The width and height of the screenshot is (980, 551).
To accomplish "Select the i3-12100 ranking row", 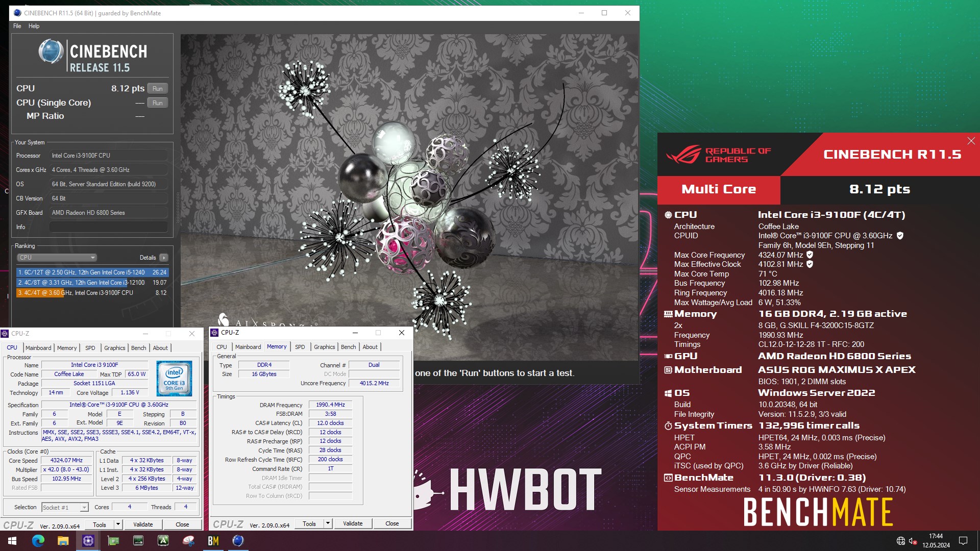I will point(92,283).
